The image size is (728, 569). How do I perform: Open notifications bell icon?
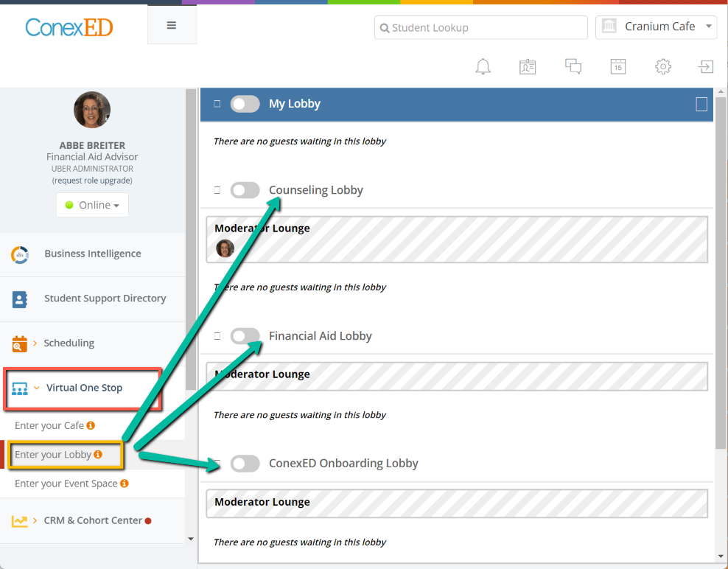[x=483, y=66]
